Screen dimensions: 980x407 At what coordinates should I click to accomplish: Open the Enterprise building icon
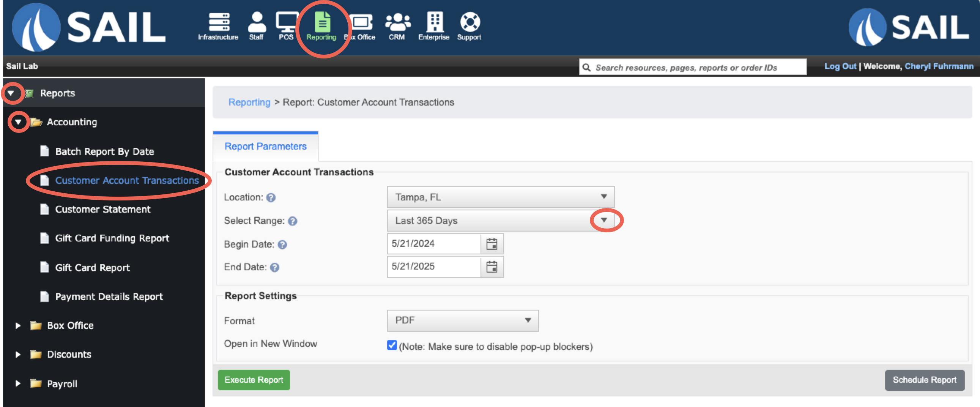[435, 22]
